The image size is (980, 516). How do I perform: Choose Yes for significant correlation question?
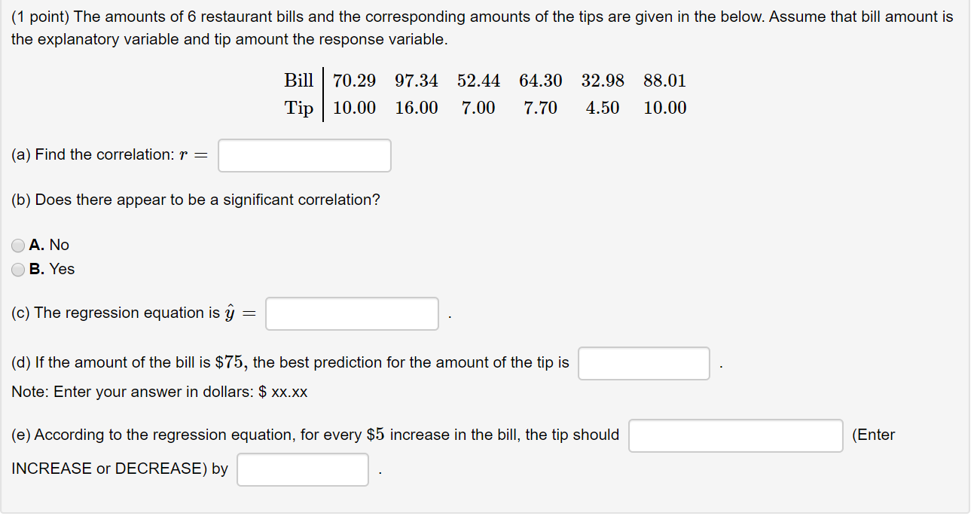tap(17, 269)
